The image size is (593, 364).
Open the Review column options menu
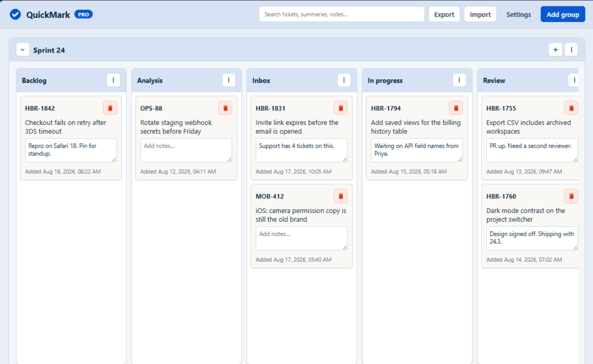click(x=574, y=80)
